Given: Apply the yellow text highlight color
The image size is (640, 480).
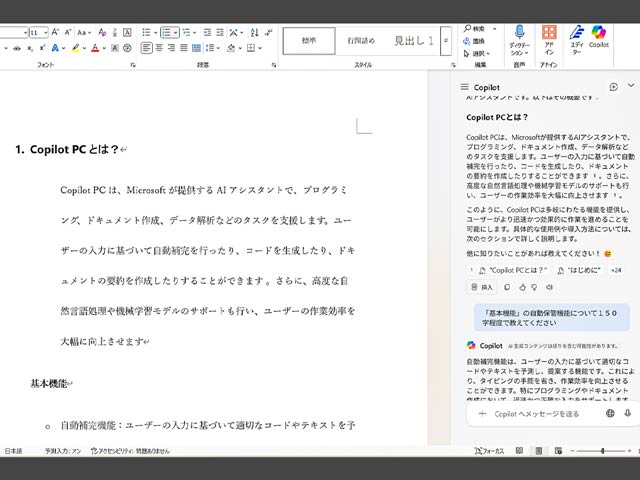Looking at the screenshot, I should (x=75, y=48).
